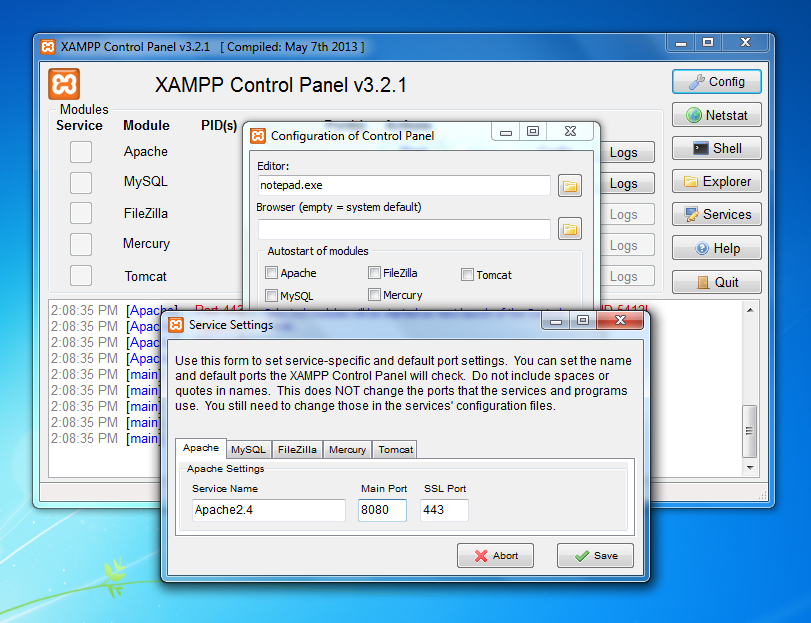The width and height of the screenshot is (811, 623).
Task: Quit XAMPP using the Quit button
Action: [x=716, y=282]
